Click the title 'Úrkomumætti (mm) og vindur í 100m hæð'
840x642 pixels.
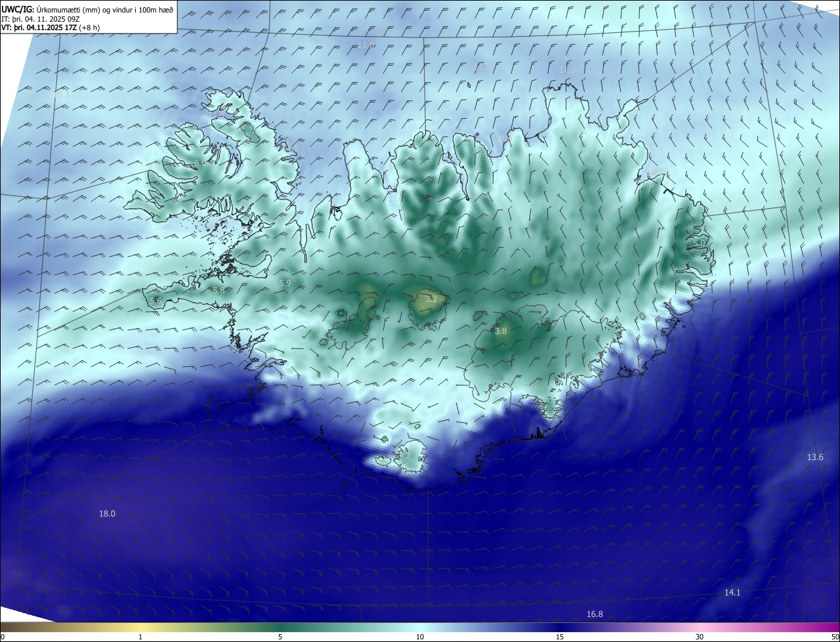(x=106, y=9)
